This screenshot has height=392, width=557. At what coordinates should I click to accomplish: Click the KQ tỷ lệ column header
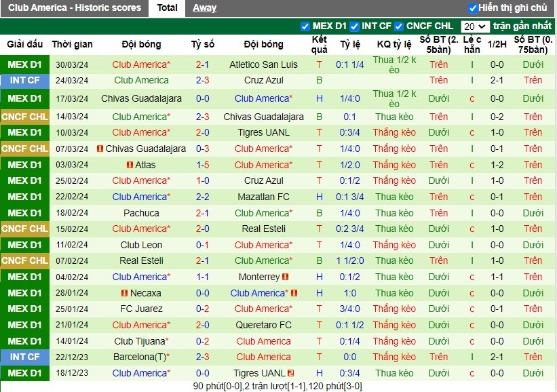pos(394,44)
